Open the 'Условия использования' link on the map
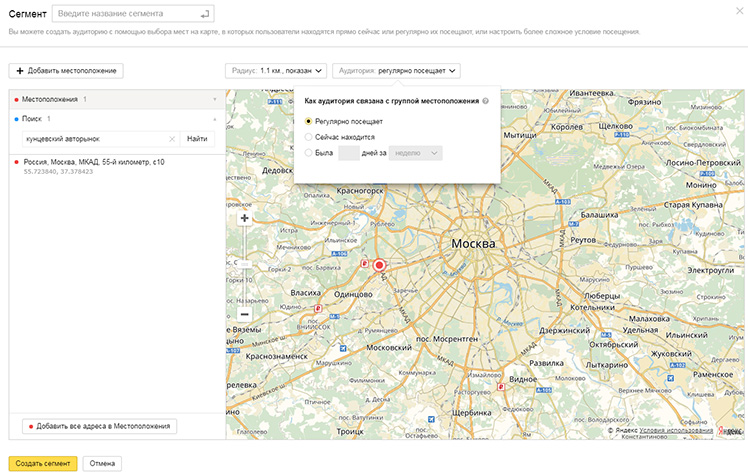748x474 pixels. (676, 430)
